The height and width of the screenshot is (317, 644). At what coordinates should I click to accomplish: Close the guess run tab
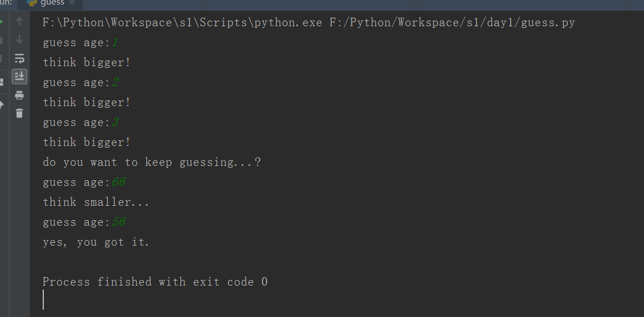point(72,3)
